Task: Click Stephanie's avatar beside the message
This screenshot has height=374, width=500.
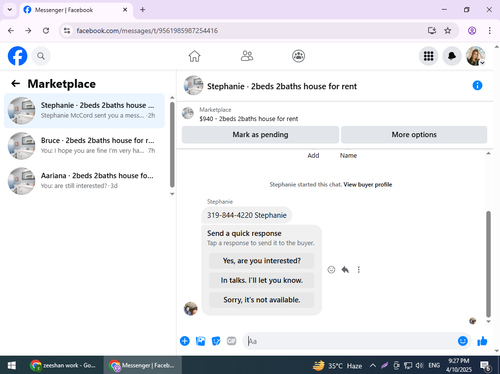Action: click(x=191, y=309)
